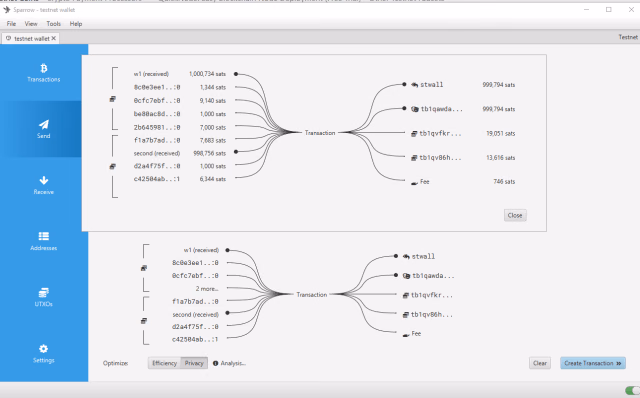Click the Transaction node in popup diagram
Viewport: 640px width, 398px height.
pyautogui.click(x=320, y=133)
